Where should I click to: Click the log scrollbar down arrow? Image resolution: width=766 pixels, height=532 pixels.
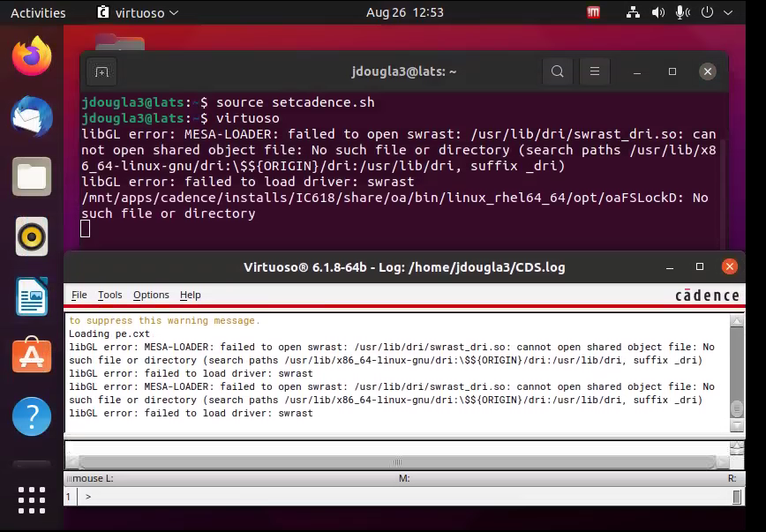point(737,425)
